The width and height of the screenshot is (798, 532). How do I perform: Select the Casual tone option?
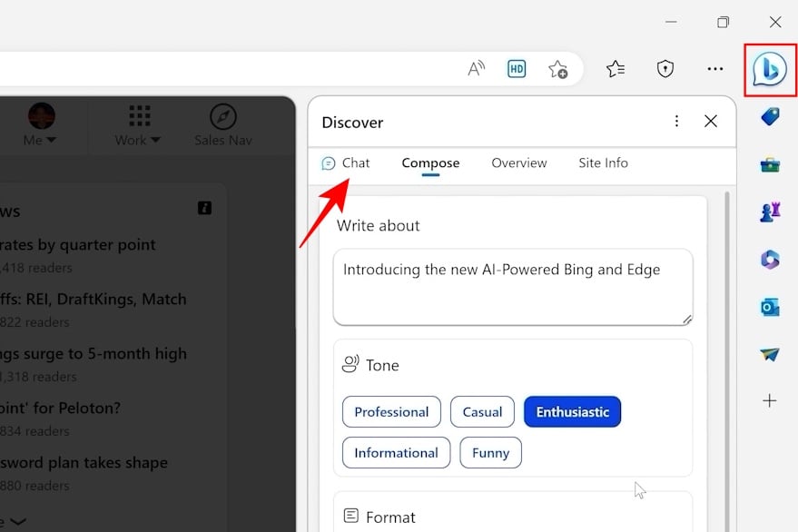tap(482, 412)
